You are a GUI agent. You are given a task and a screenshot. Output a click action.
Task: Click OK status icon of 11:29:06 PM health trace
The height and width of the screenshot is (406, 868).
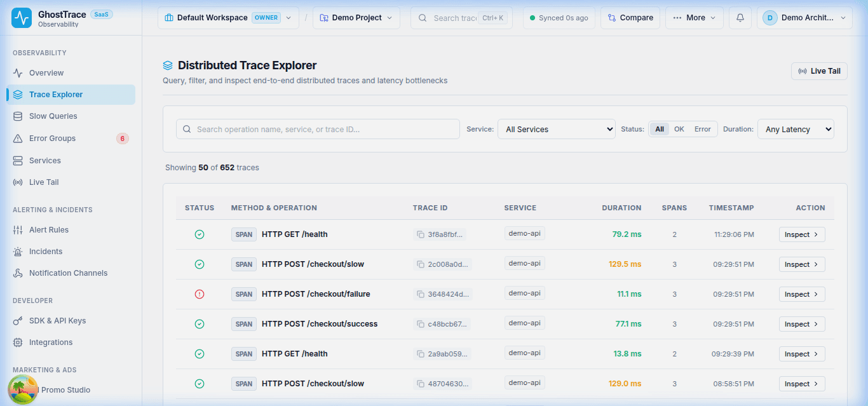point(200,234)
